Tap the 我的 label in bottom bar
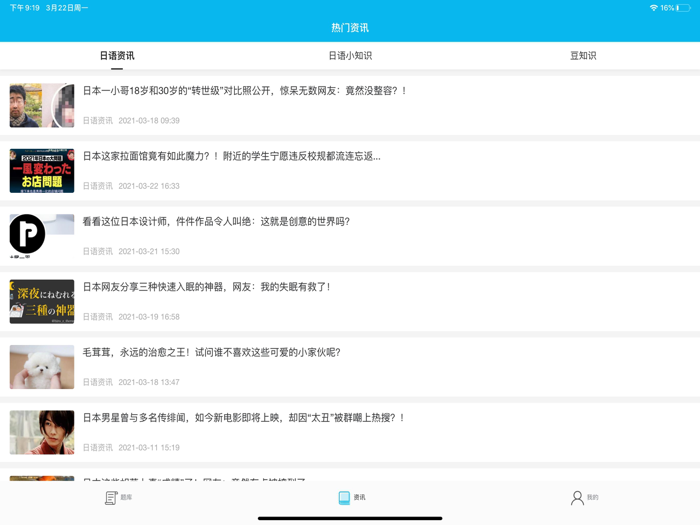700x525 pixels. click(592, 497)
